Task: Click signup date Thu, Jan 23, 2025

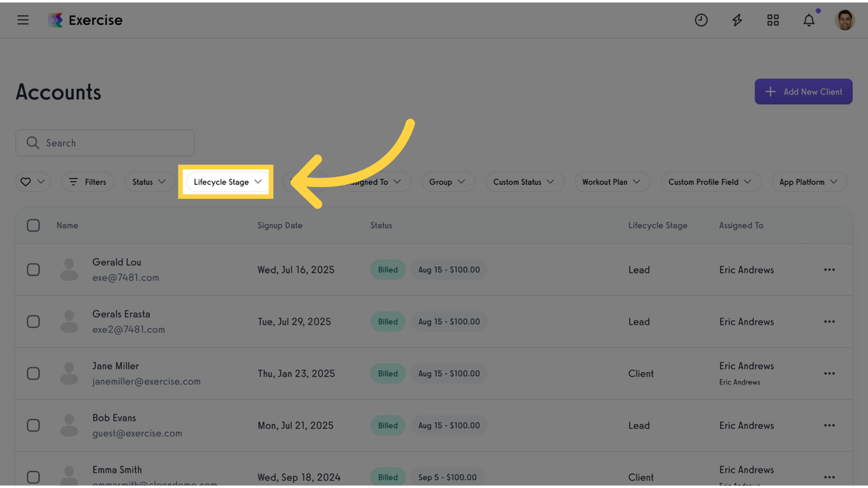Action: pos(296,374)
